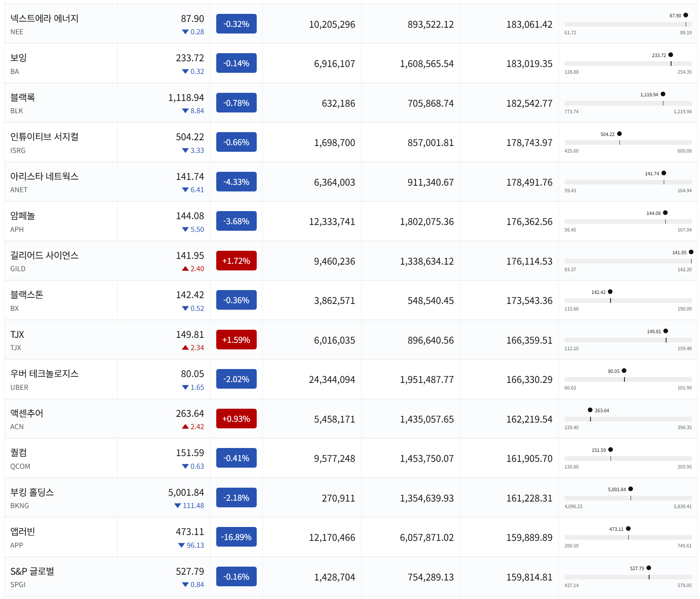Viewport: 700px width, 599px height.
Task: Click the -0.32% change badge for NEE
Action: [236, 24]
